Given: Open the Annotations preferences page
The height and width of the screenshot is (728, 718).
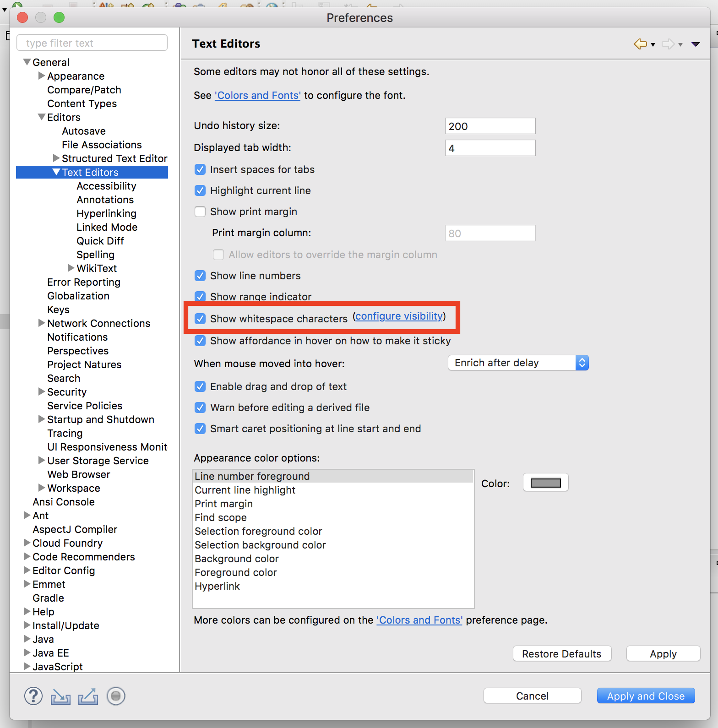Looking at the screenshot, I should coord(105,200).
